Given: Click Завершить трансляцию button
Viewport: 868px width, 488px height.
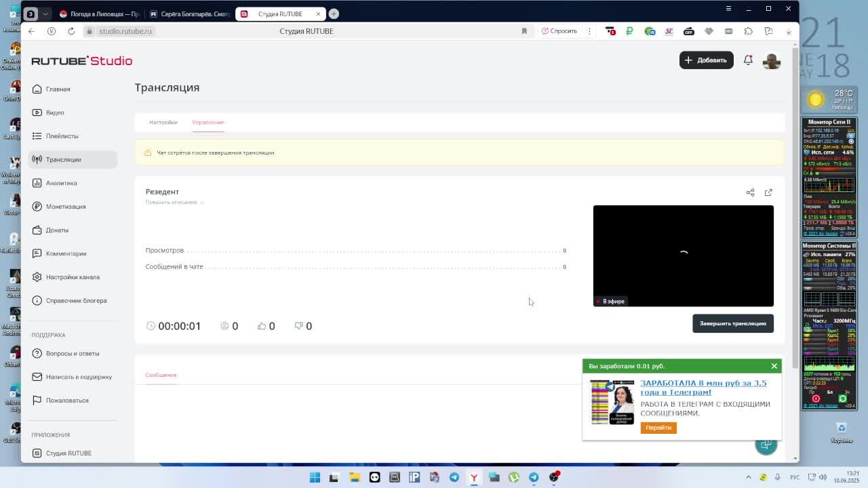Looking at the screenshot, I should 733,323.
